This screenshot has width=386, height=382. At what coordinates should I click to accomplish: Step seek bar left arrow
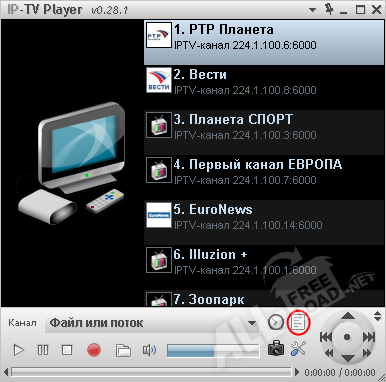pyautogui.click(x=5, y=372)
